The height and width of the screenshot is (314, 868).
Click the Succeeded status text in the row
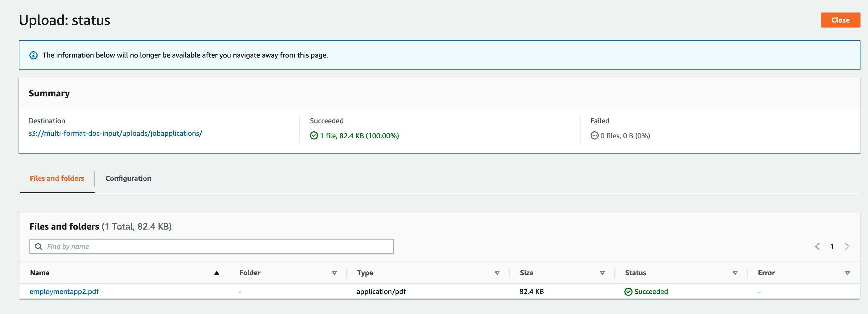pos(651,291)
